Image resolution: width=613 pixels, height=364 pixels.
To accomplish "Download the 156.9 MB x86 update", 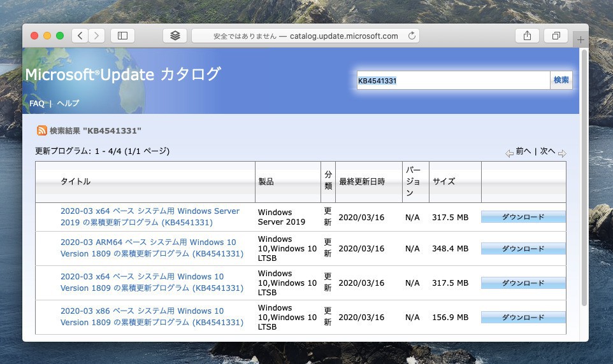I will click(x=523, y=317).
